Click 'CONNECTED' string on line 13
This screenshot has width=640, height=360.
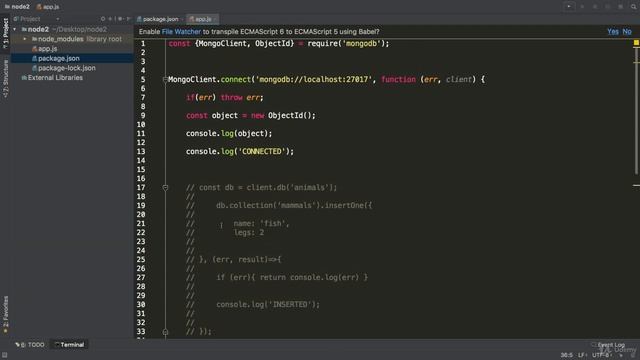click(261, 151)
